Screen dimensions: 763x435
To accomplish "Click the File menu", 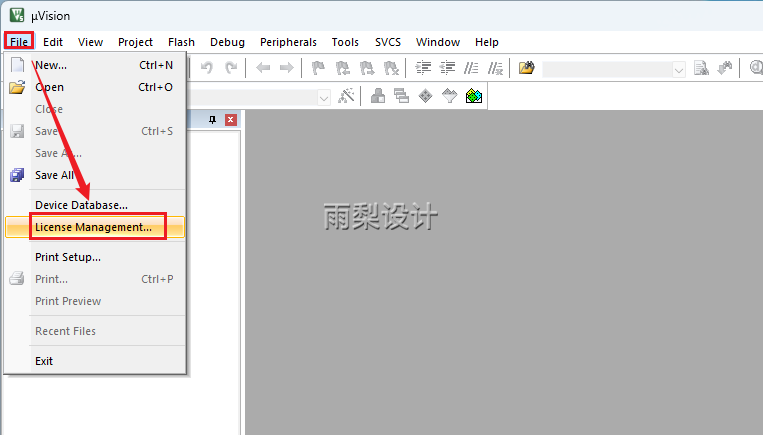I will 19,42.
